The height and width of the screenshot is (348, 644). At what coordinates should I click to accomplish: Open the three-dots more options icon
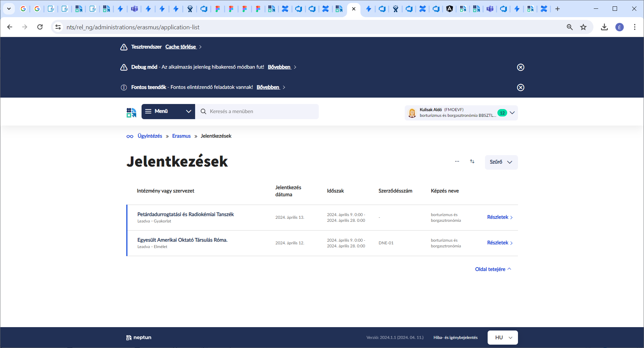(x=457, y=162)
